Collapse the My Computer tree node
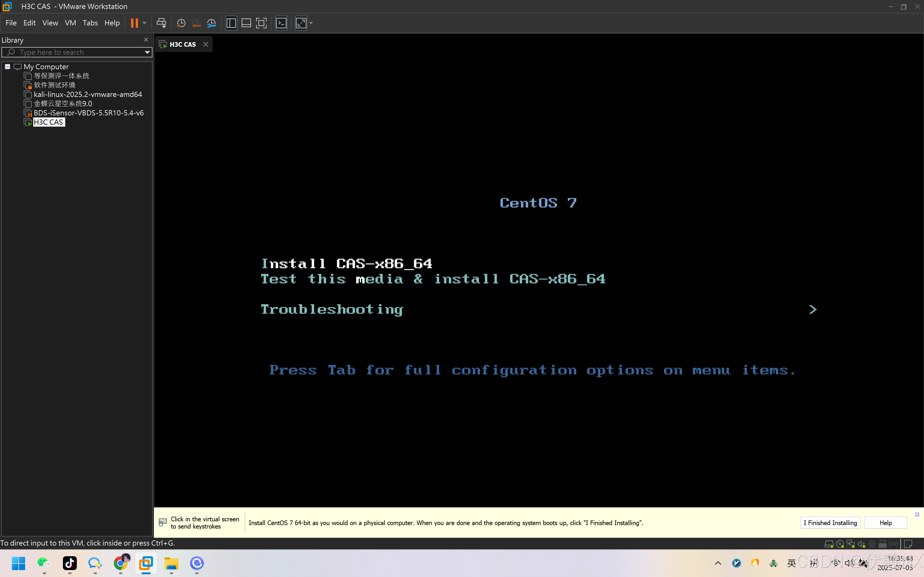924x577 pixels. point(8,66)
